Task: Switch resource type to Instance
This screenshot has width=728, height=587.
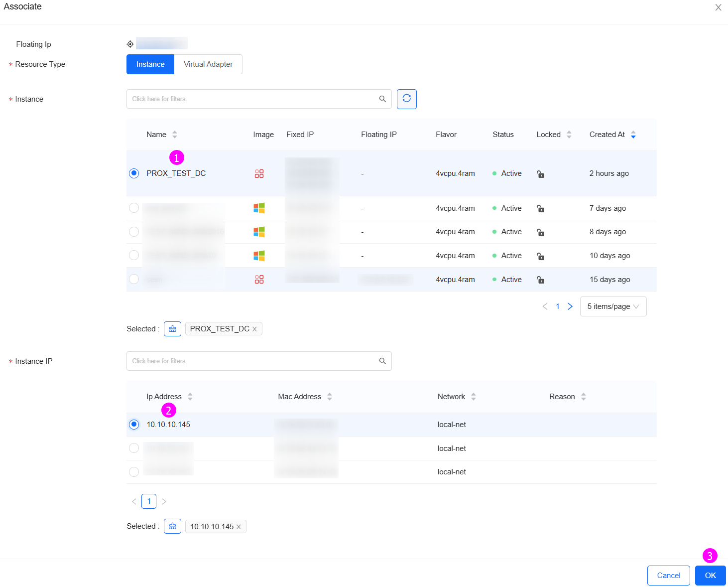Action: [150, 64]
